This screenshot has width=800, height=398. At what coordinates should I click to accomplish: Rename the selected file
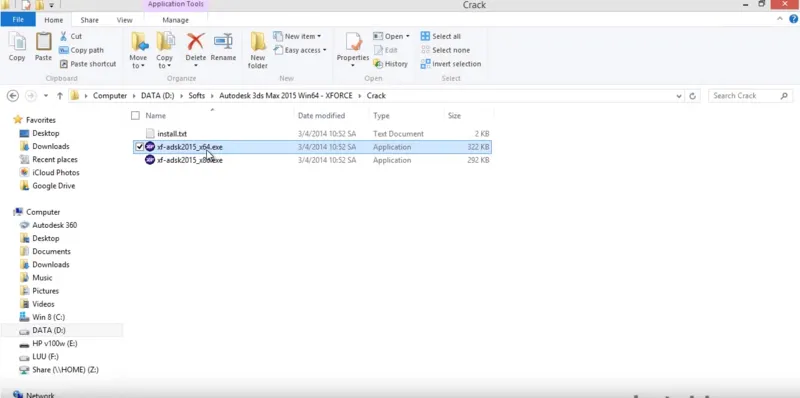pos(223,47)
